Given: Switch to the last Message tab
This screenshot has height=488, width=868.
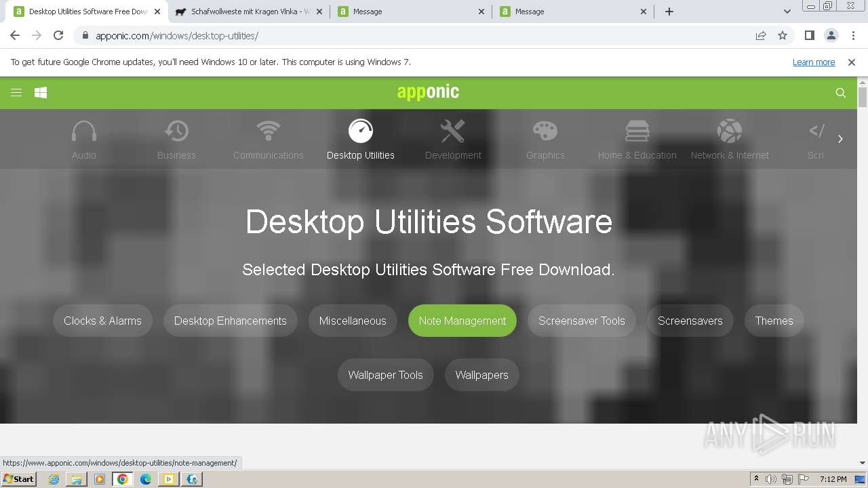Looking at the screenshot, I should click(573, 12).
